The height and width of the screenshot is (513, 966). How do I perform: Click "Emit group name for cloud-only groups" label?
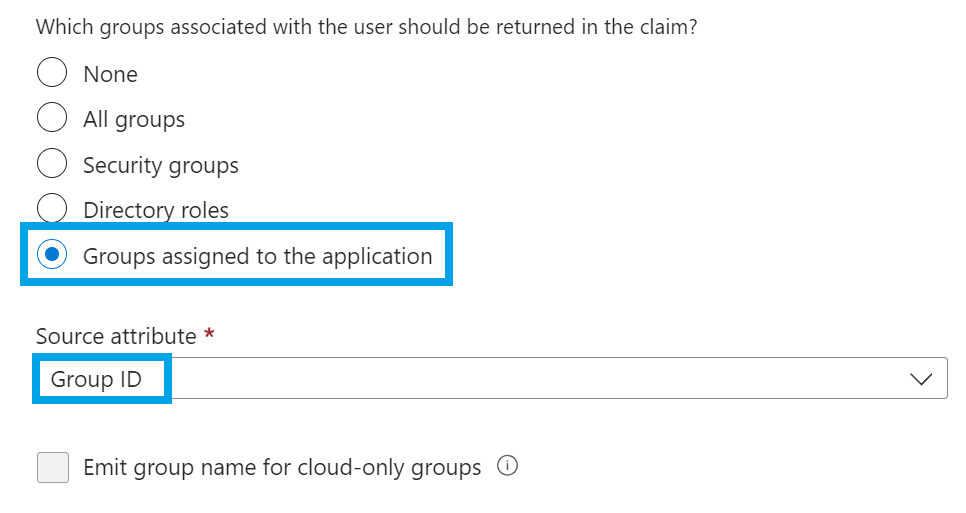(x=282, y=467)
